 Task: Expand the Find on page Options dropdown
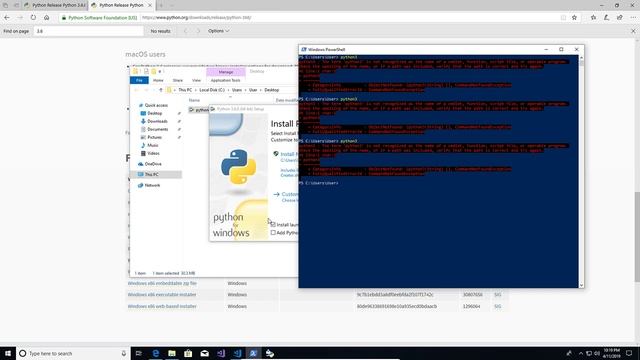pos(218,31)
